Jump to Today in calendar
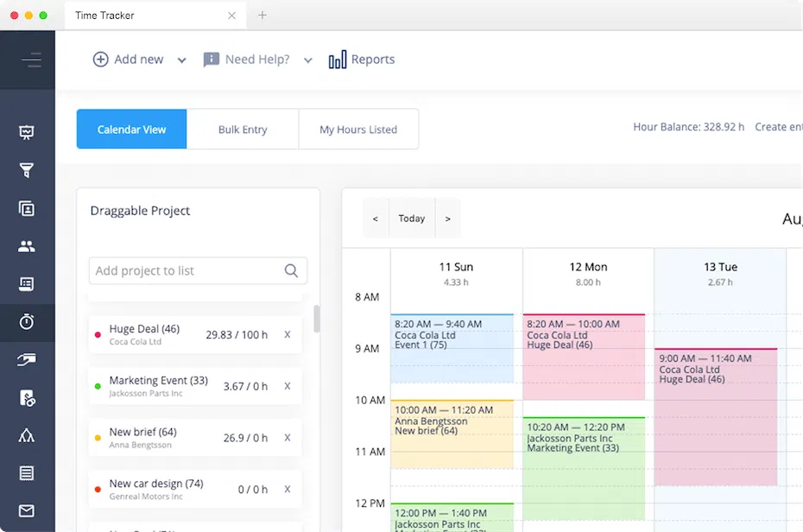This screenshot has width=803, height=532. pos(412,218)
